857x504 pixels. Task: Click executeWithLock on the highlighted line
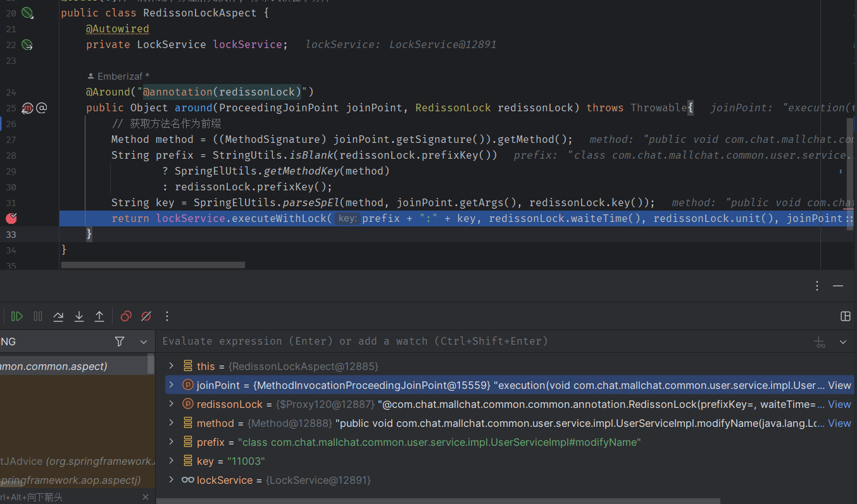click(279, 218)
